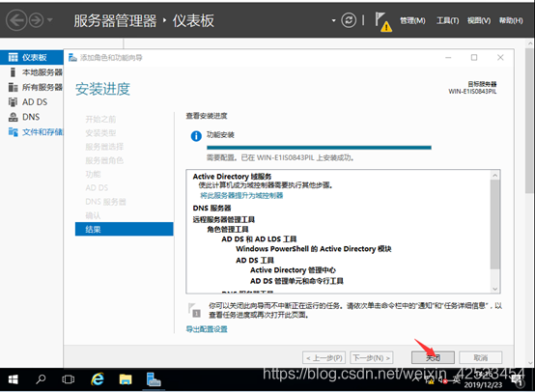
Task: Click the 开始之前 wizard step
Action: coord(100,119)
